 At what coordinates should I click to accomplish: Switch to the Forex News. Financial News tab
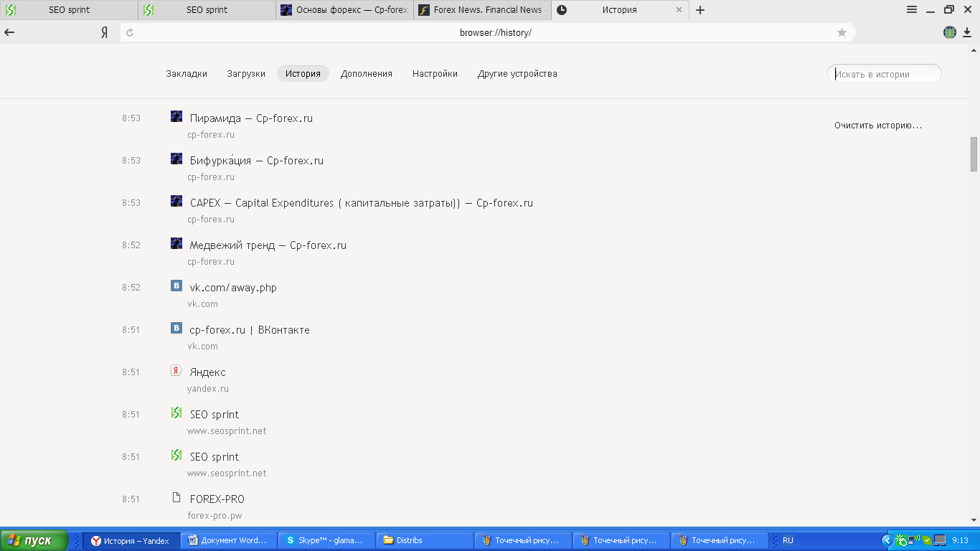pyautogui.click(x=481, y=10)
